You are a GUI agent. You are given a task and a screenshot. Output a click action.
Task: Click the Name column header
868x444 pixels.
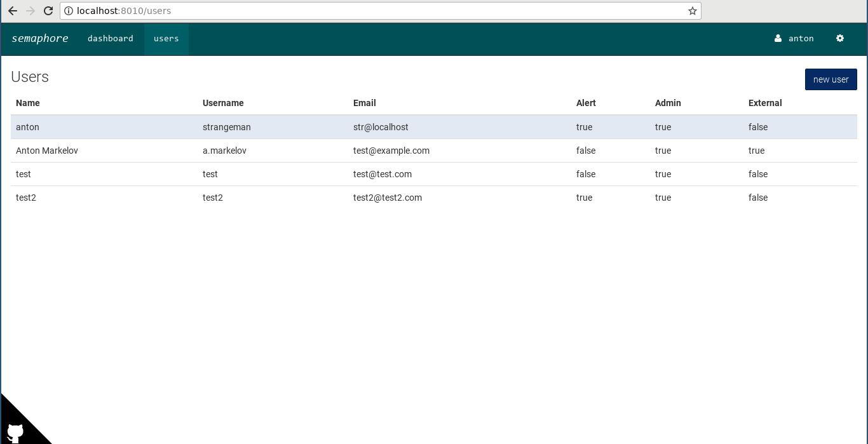coord(28,103)
